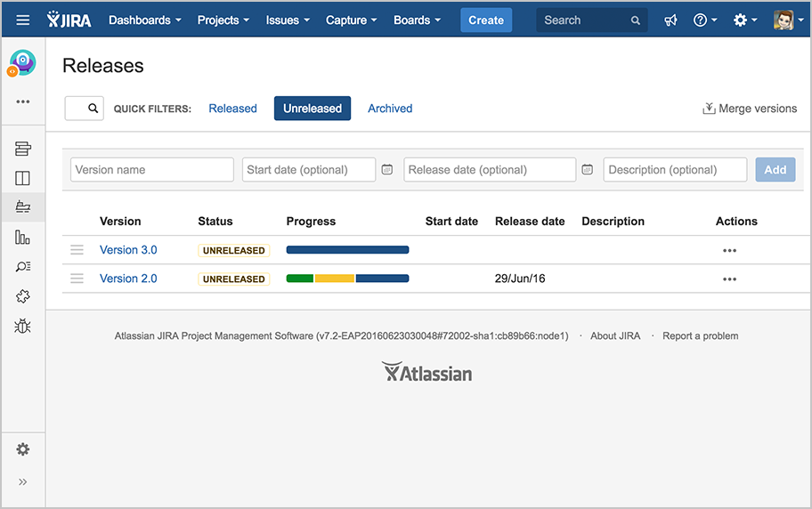Open the bug icon in sidebar
The image size is (812, 509).
point(23,326)
